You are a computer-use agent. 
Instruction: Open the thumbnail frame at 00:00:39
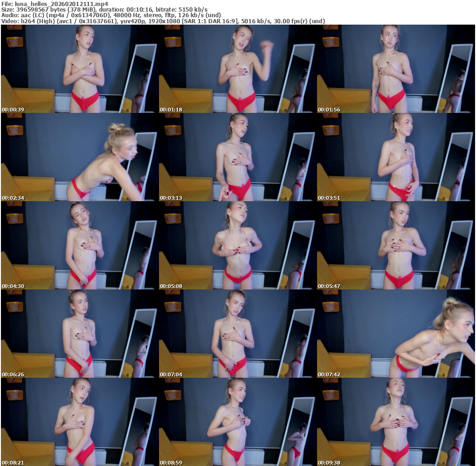(x=79, y=69)
